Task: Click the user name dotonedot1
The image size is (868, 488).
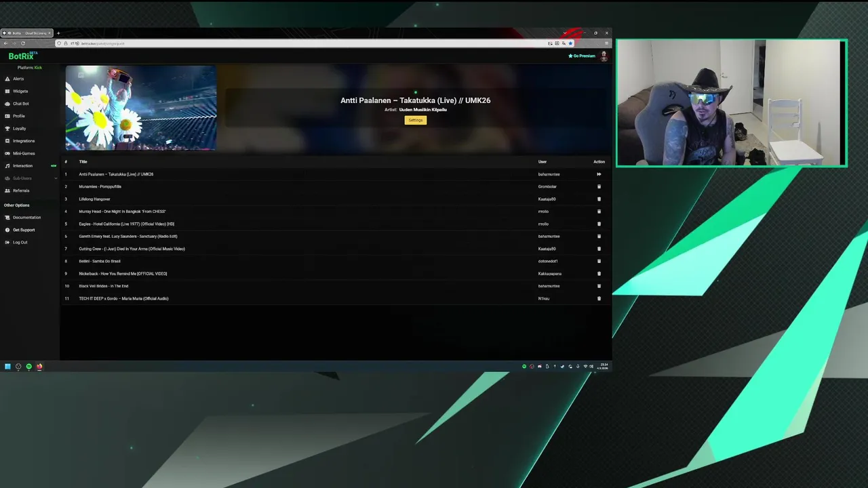Action: click(x=548, y=261)
